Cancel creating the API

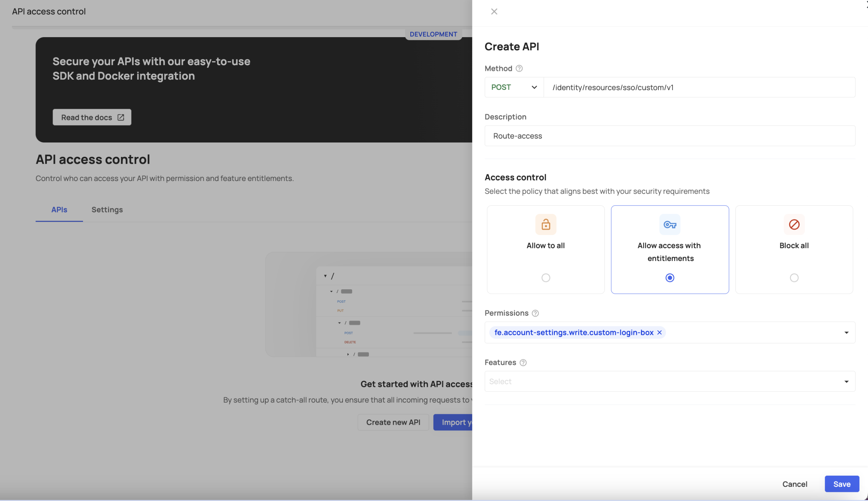click(795, 484)
